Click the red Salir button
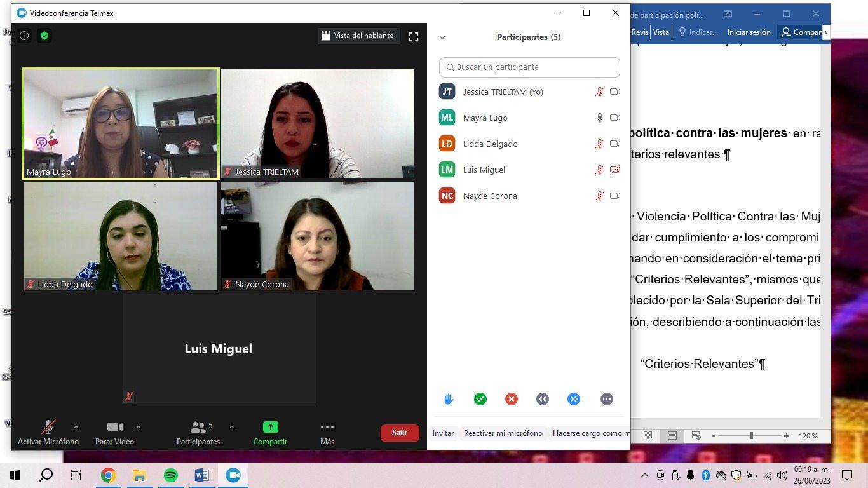 click(400, 433)
